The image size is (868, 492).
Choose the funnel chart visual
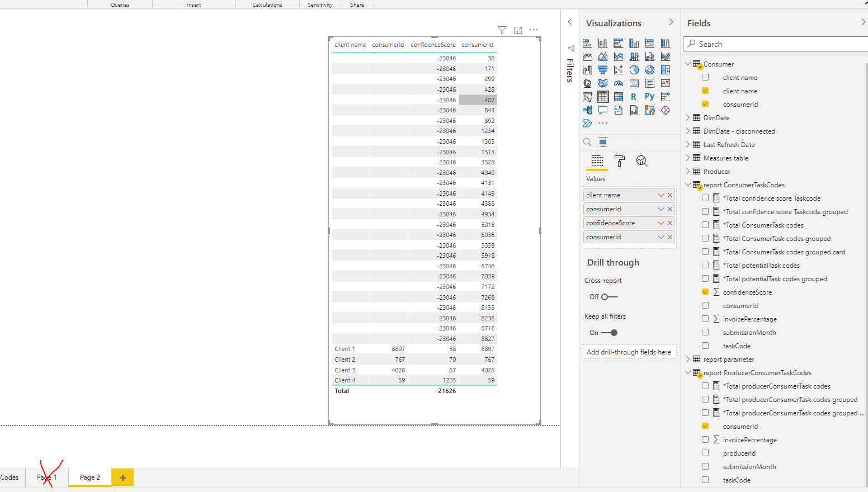(x=602, y=70)
